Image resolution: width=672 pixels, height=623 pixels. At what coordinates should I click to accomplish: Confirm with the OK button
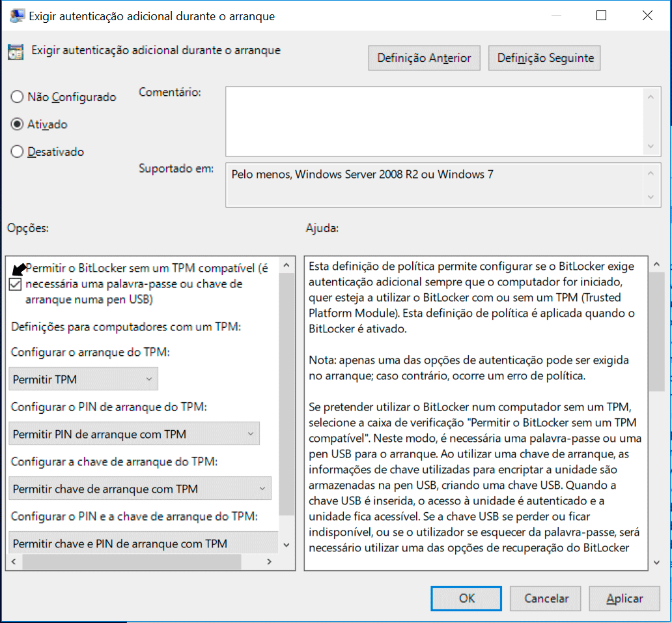coord(466,598)
